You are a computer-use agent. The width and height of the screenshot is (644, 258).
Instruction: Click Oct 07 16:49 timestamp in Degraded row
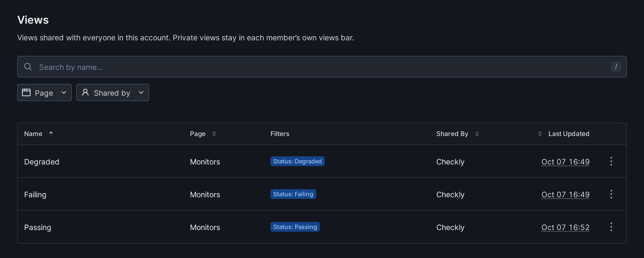565,162
